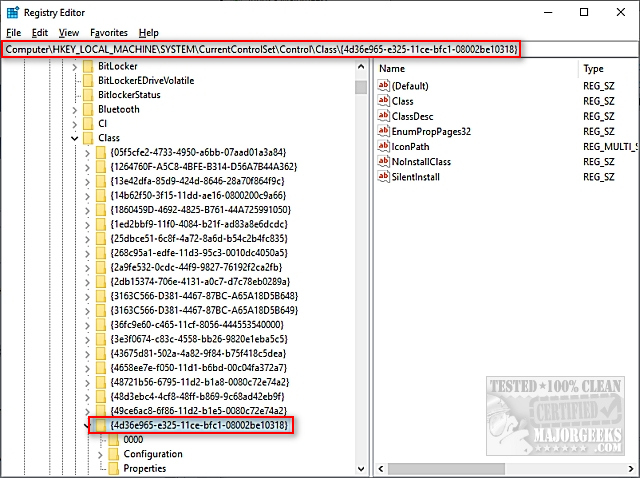Image resolution: width=640 pixels, height=478 pixels.
Task: Select {3163C566-D381-4467-87BC-A65A18D5B649} key
Action: click(204, 310)
